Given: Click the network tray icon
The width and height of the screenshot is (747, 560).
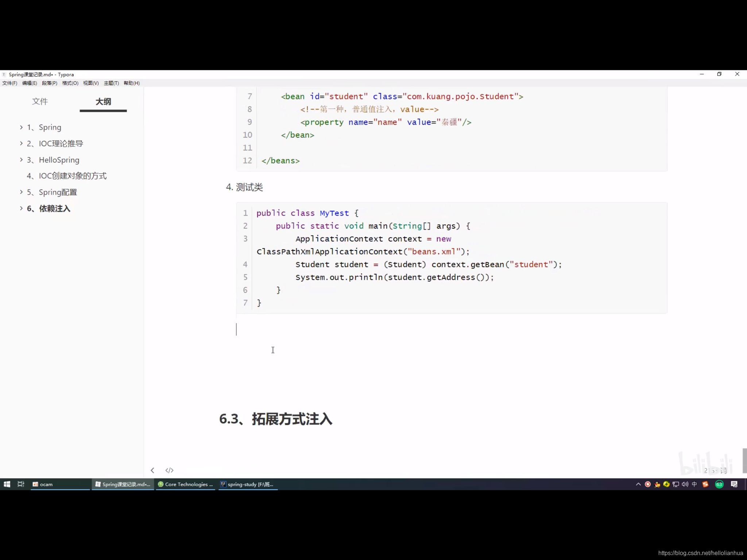Looking at the screenshot, I should click(676, 484).
